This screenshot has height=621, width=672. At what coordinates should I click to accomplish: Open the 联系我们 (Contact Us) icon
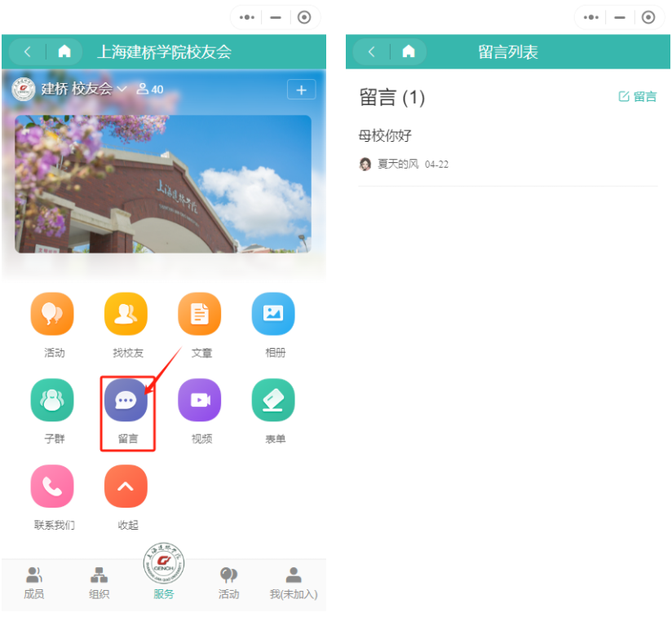pos(52,486)
